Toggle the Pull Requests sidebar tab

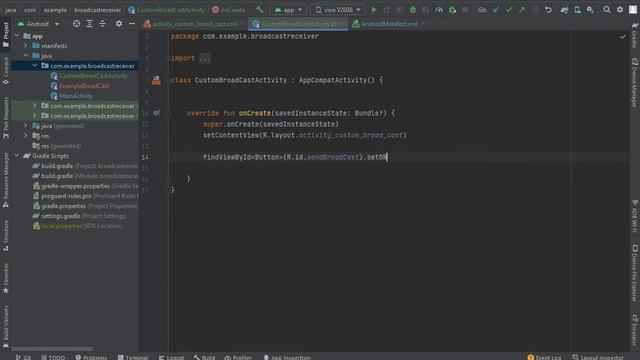point(6,118)
